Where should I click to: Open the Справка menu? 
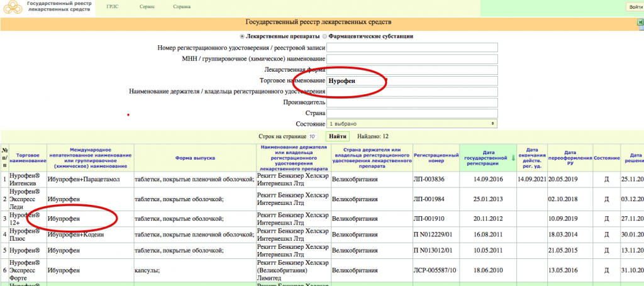pos(182,7)
